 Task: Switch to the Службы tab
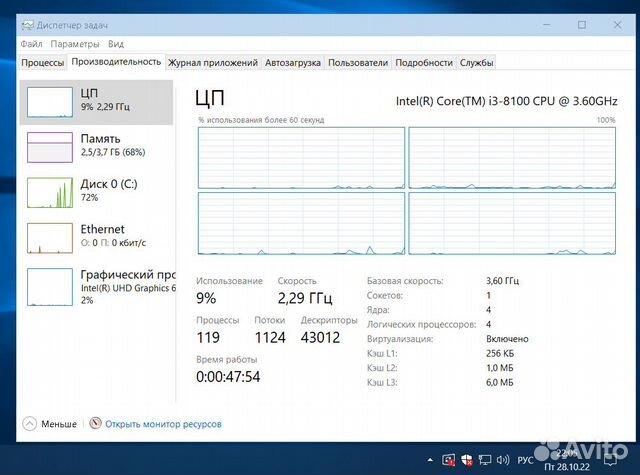(476, 62)
